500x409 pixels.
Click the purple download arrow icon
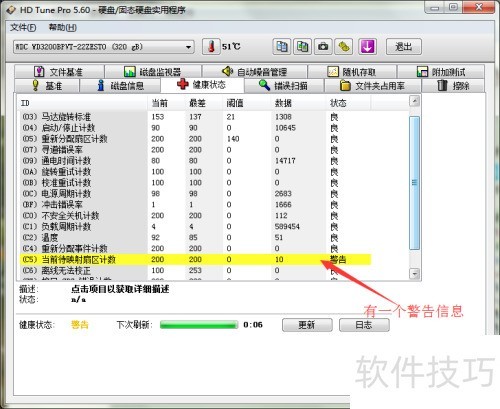point(367,46)
